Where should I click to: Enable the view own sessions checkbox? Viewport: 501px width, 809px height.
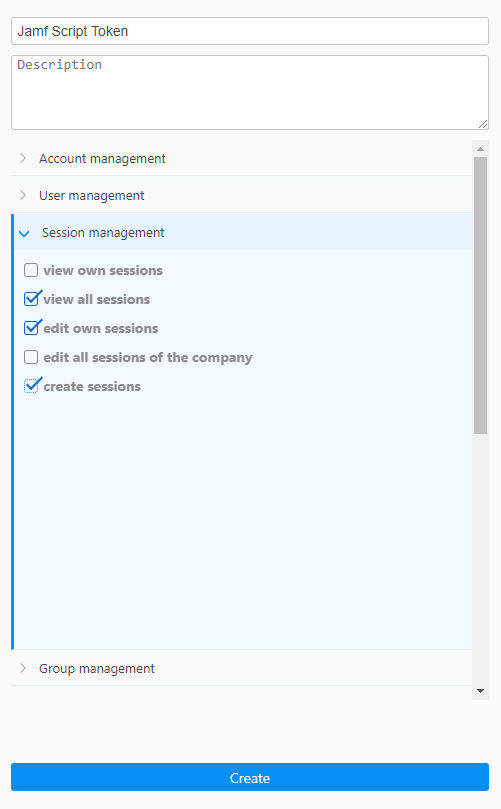pos(31,270)
